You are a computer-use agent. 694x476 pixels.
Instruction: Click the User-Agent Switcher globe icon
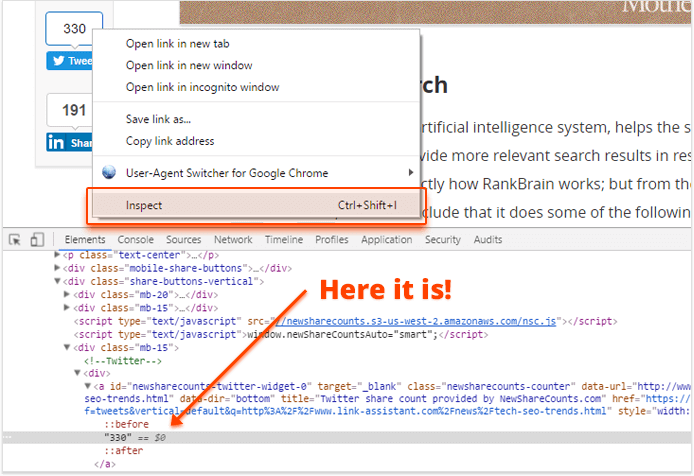pyautogui.click(x=109, y=172)
